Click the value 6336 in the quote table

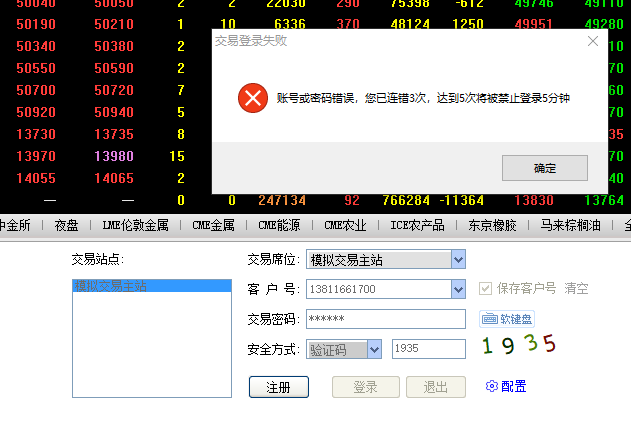(290, 24)
